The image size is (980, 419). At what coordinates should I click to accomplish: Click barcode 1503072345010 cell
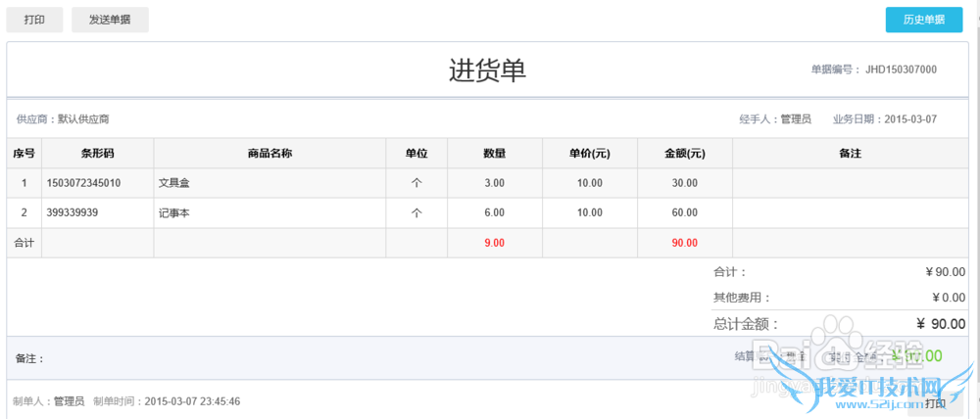pyautogui.click(x=83, y=183)
